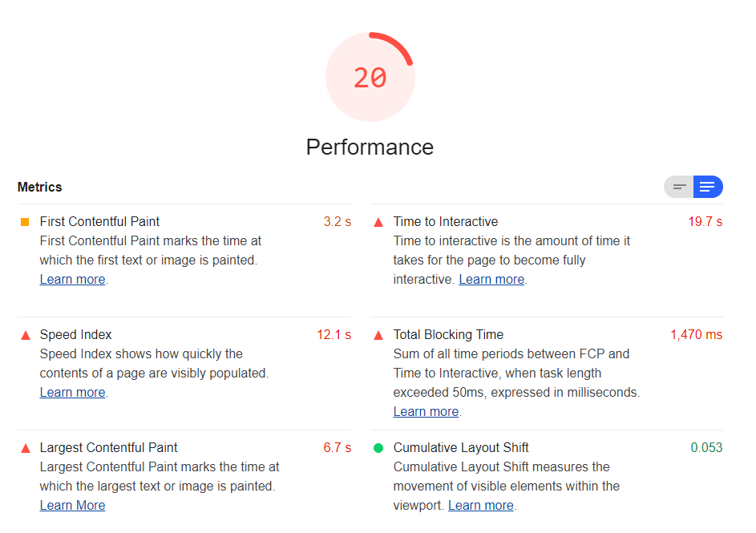Image resolution: width=756 pixels, height=533 pixels.
Task: Click the score 20 performance gauge
Action: pyautogui.click(x=370, y=76)
